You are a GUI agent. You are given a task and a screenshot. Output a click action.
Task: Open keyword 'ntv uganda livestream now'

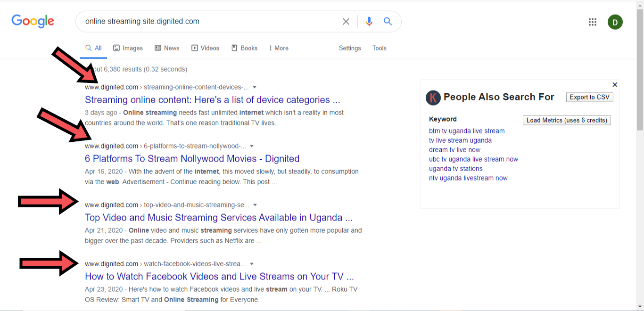(468, 178)
